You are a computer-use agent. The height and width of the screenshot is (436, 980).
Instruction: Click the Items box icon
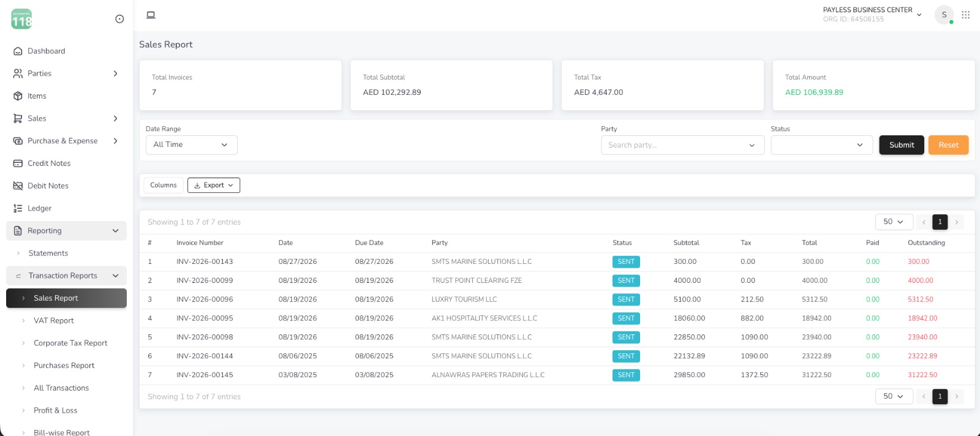(x=18, y=96)
